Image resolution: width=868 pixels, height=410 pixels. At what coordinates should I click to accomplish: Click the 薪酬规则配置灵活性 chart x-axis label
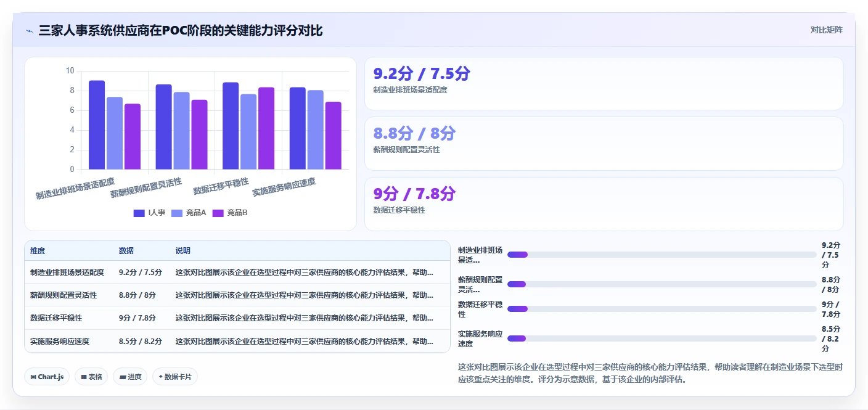[x=146, y=187]
